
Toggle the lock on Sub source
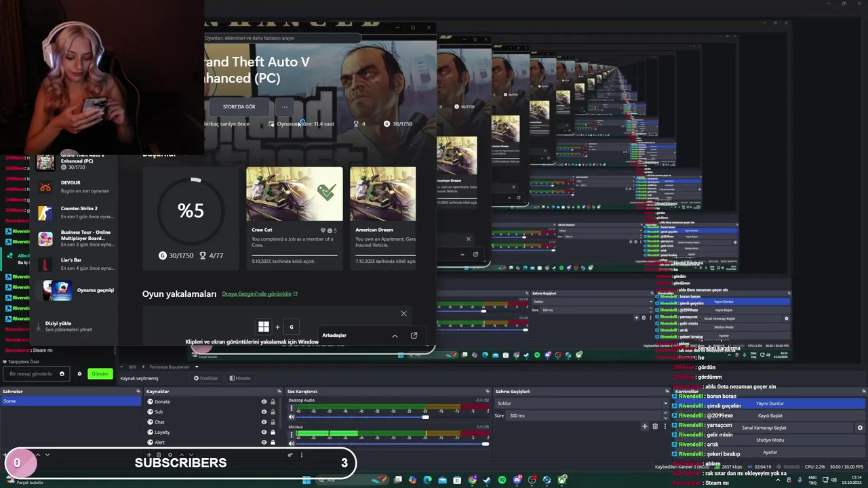click(273, 412)
